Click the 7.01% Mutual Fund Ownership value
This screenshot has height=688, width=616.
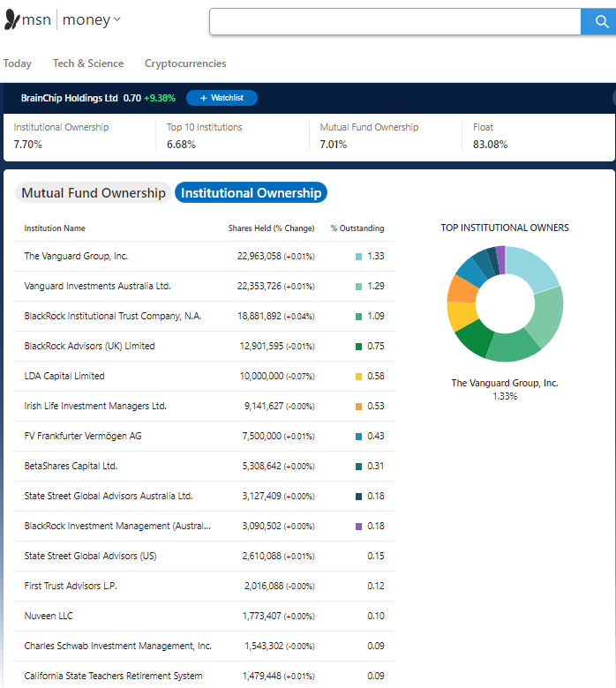(334, 145)
